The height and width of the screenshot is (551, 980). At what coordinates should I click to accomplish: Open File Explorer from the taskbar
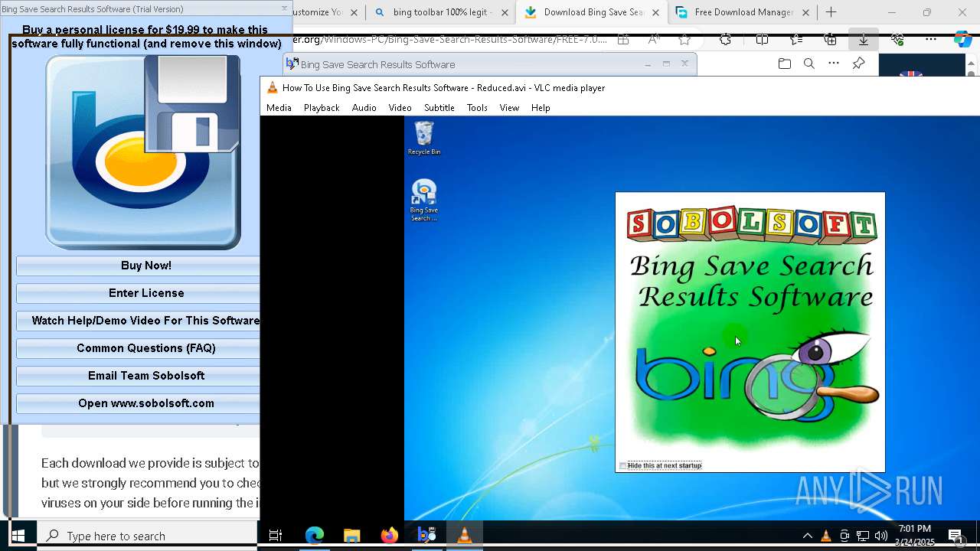pyautogui.click(x=351, y=536)
